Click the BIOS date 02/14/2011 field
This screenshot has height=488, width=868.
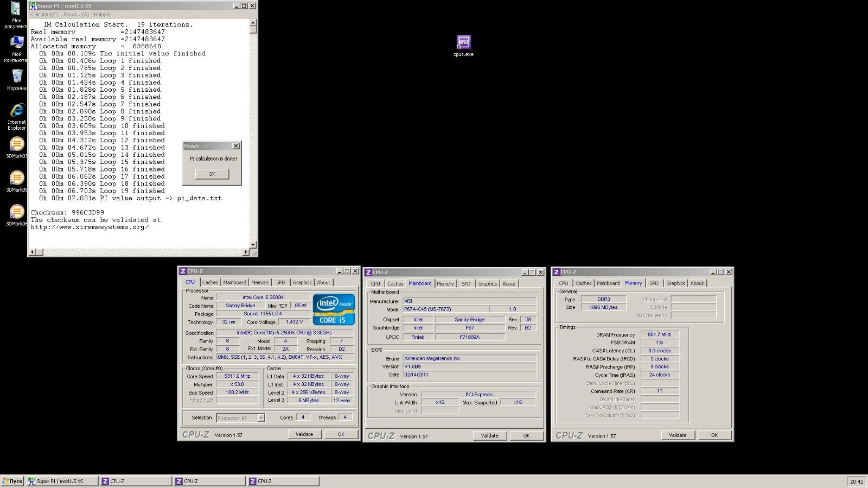pos(469,375)
